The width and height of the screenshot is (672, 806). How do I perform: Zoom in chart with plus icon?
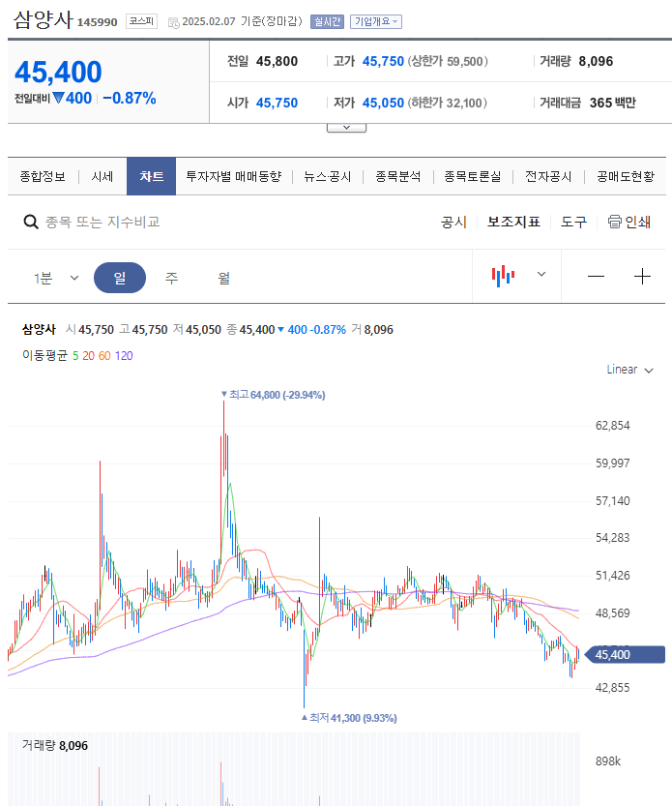(642, 277)
